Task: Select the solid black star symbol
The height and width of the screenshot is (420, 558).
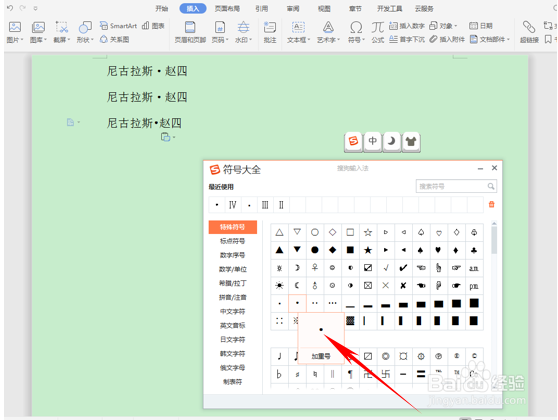Action: (368, 250)
